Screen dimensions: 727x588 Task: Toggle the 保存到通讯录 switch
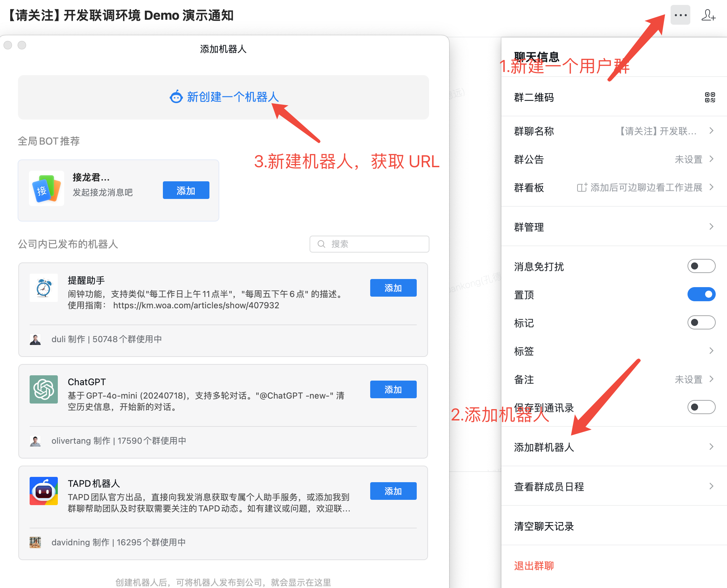tap(701, 407)
